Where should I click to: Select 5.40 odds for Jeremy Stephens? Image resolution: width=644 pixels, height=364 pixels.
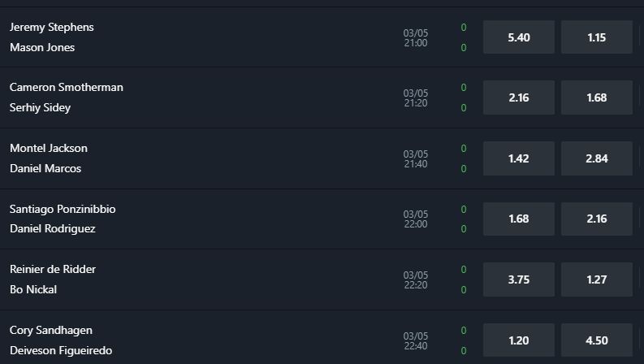point(519,37)
